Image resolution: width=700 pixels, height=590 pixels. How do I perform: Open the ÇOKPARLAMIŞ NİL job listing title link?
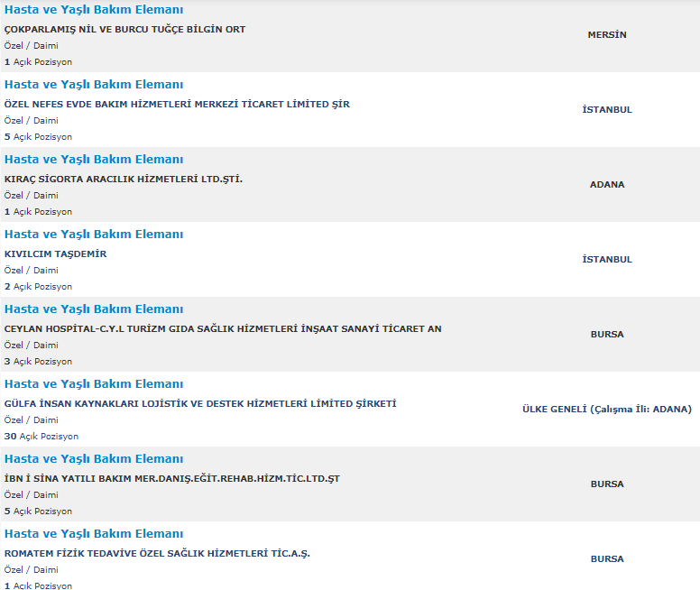click(94, 10)
